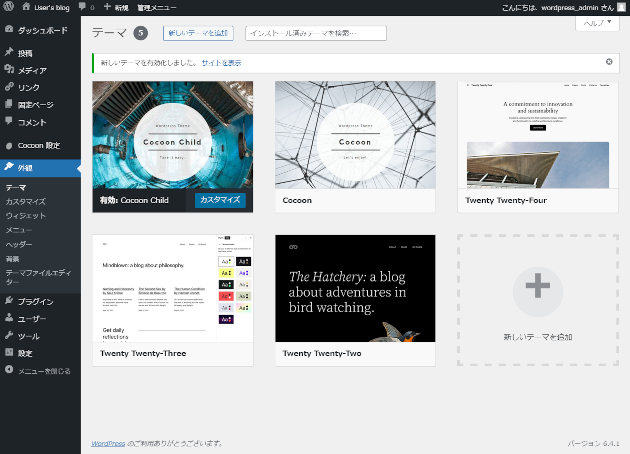Viewport: 630px width, 454px height.
Task: Open the Media (メディア) library icon
Action: point(9,70)
